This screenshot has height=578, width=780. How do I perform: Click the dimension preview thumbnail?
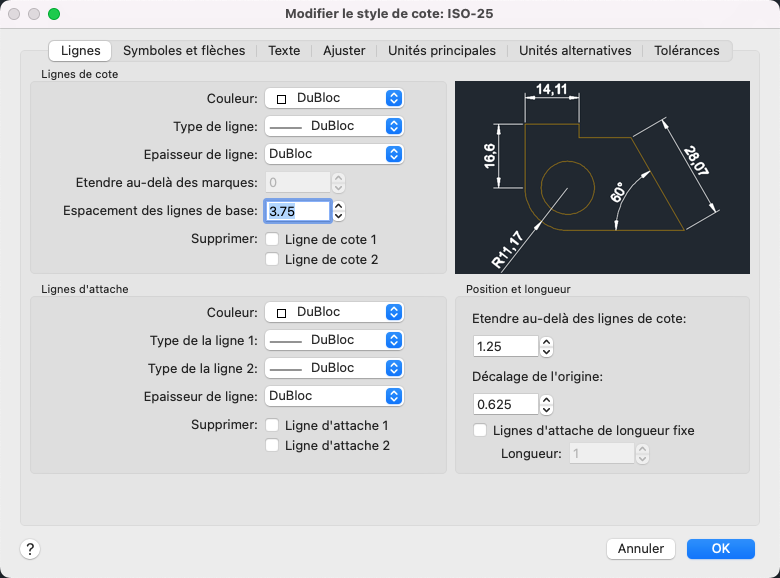[x=602, y=177]
